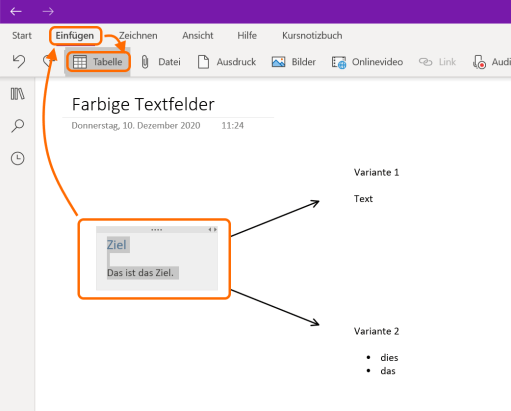The width and height of the screenshot is (511, 411).
Task: Click the time 11:24
Action: pyautogui.click(x=233, y=126)
